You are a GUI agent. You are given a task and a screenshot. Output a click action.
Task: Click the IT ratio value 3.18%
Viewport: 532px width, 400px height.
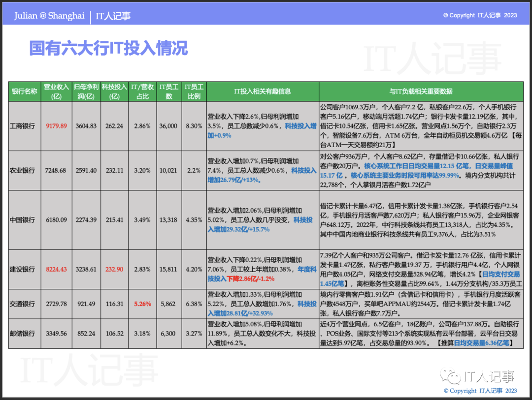click(x=142, y=334)
